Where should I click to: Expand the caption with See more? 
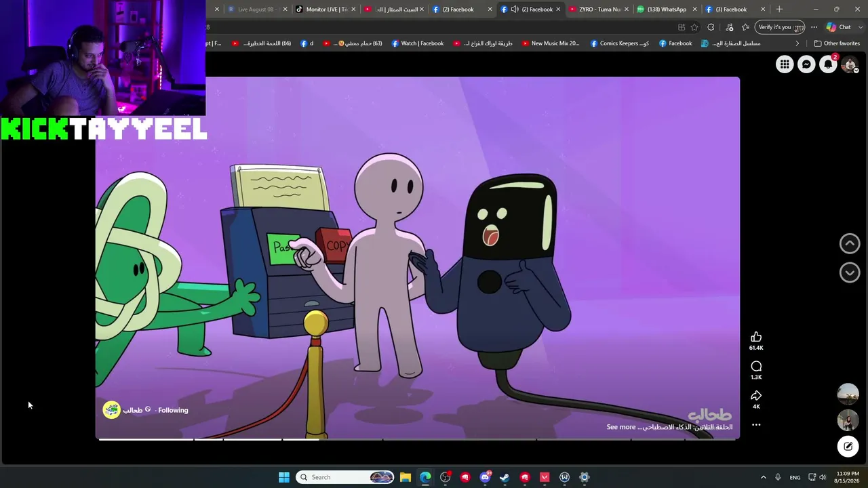(620, 427)
